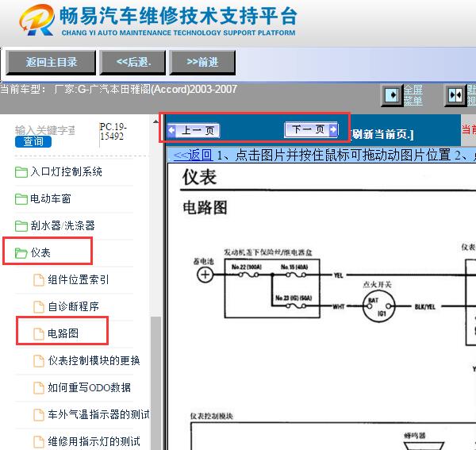476x450 pixels.
Task: Open the 刮水器/洗涤器 tree item
Action: tap(63, 225)
